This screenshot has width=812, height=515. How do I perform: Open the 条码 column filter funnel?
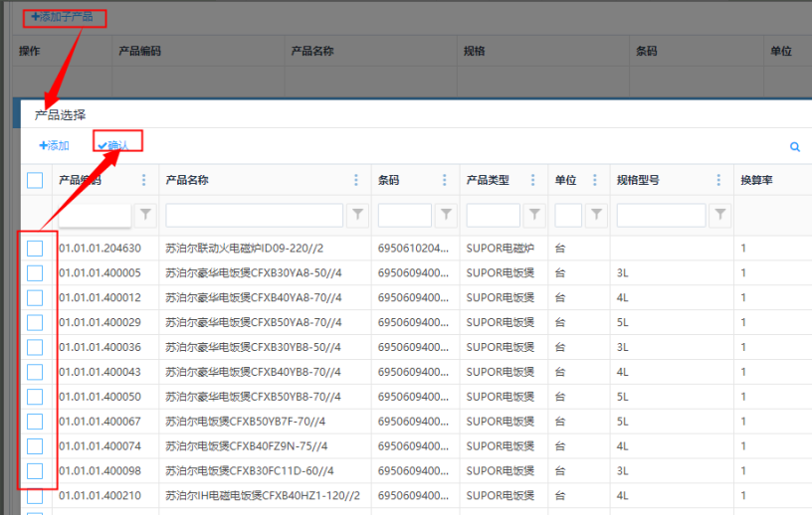[x=447, y=215]
